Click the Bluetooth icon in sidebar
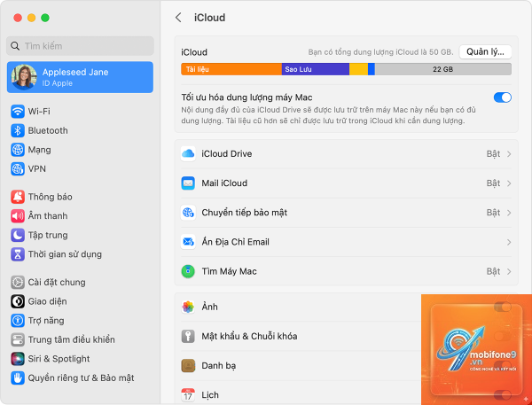 point(18,130)
